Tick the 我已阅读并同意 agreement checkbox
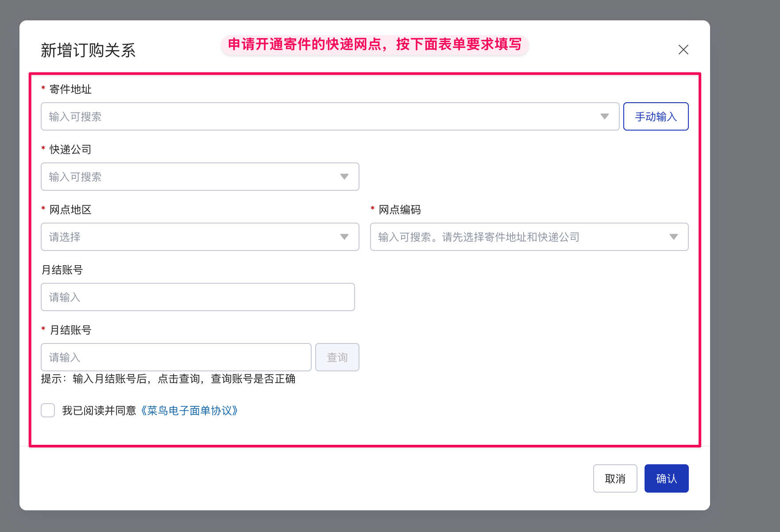This screenshot has height=532, width=780. point(48,410)
